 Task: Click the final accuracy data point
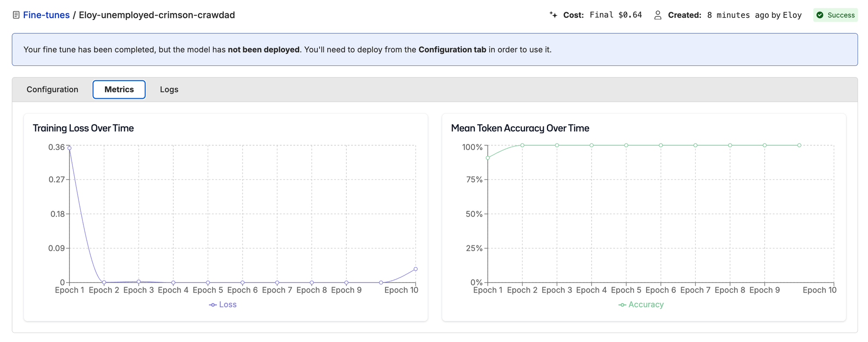pyautogui.click(x=799, y=145)
